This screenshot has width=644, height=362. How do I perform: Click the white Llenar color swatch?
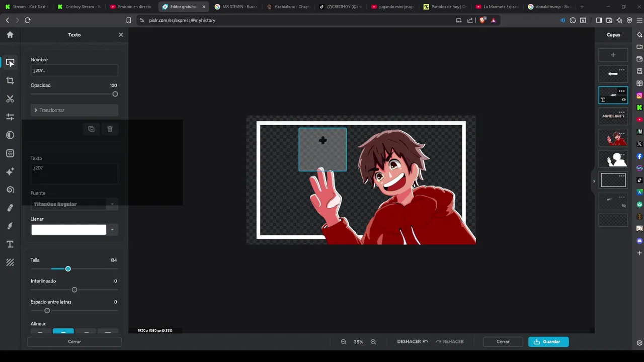(69, 230)
